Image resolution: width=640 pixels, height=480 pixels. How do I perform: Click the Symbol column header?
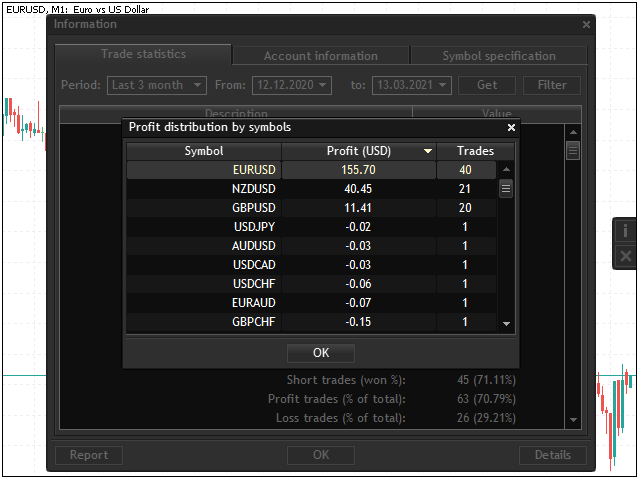click(x=204, y=151)
